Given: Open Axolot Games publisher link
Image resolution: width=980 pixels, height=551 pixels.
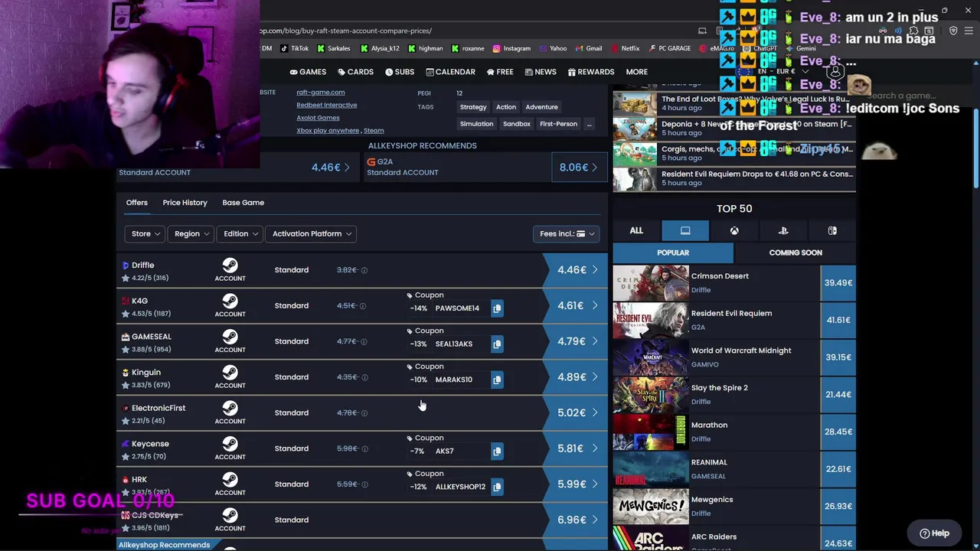Looking at the screenshot, I should (318, 118).
